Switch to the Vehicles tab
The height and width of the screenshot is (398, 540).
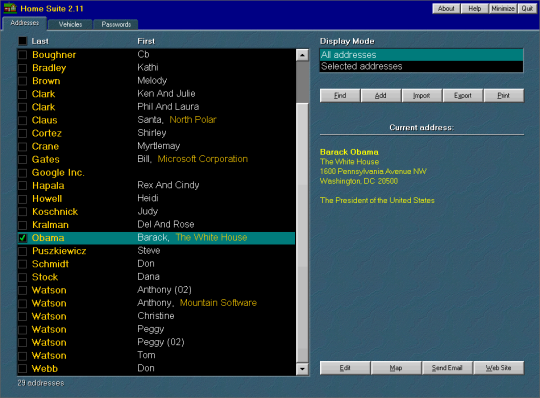click(70, 24)
